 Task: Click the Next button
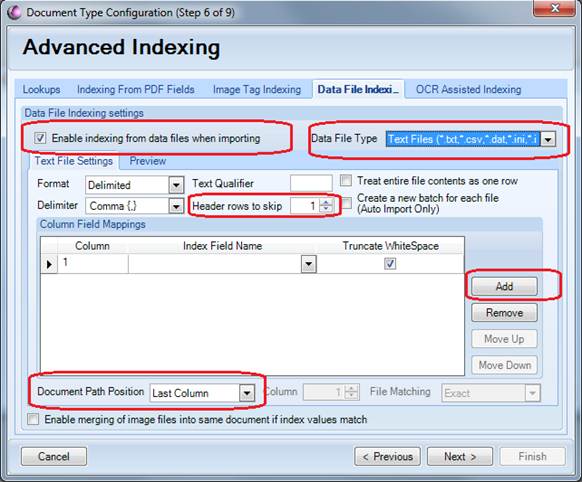(460, 456)
